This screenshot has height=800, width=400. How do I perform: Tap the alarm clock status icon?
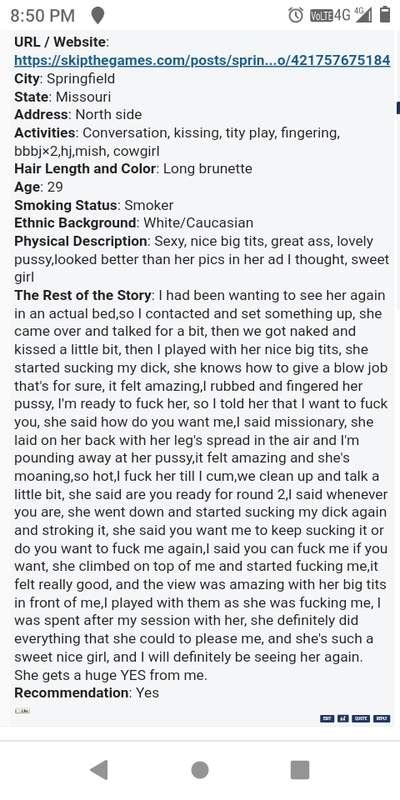(x=296, y=15)
